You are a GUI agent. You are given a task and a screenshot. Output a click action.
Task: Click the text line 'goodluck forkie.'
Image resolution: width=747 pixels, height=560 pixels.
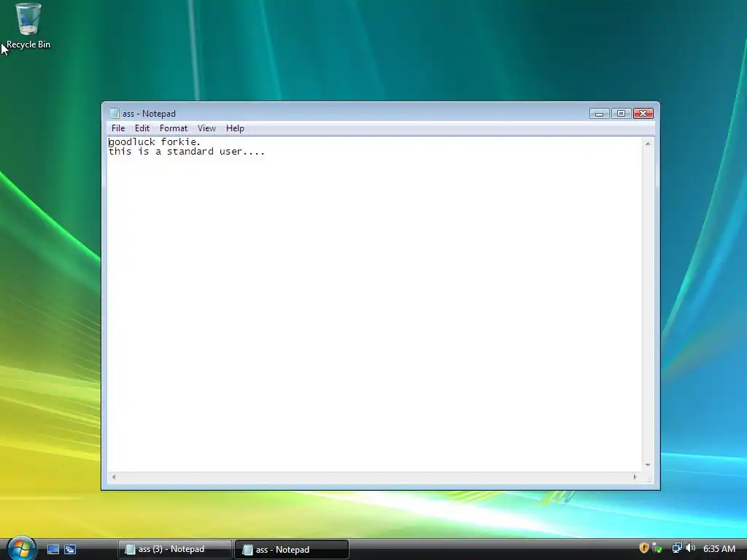[x=155, y=142]
